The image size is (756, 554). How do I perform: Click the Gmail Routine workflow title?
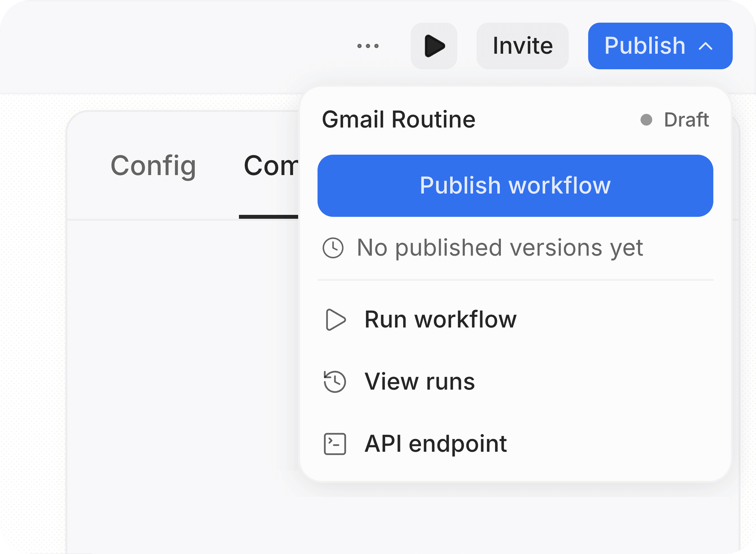398,120
